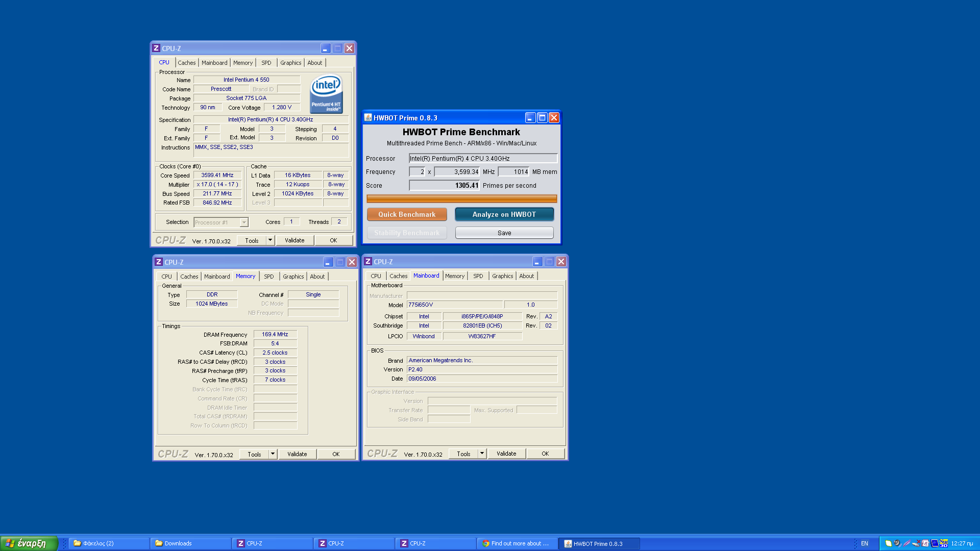Open the Φάκελος (2) folder in the taskbar
This screenshot has width=980, height=551.
(x=109, y=544)
